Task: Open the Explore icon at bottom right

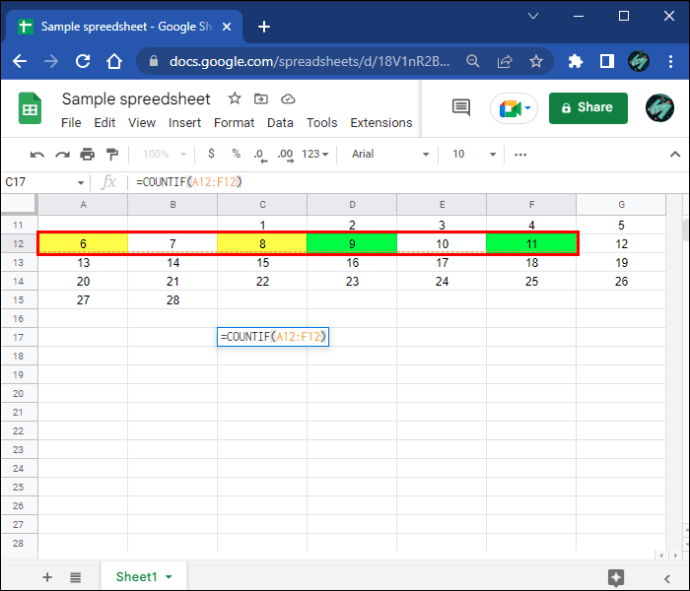Action: (616, 577)
